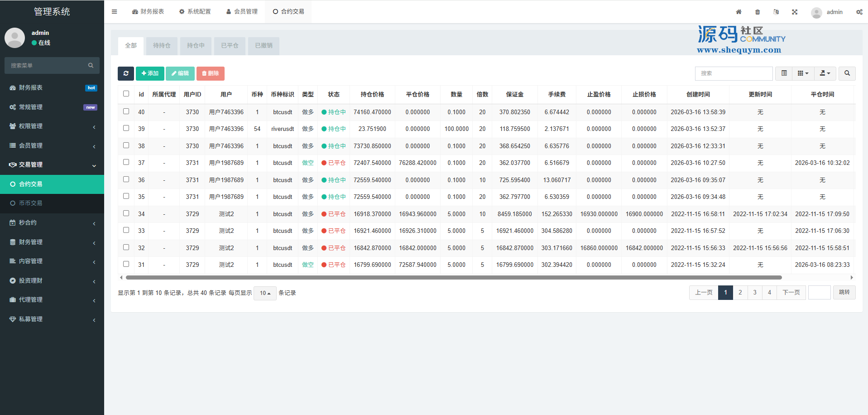This screenshot has width=868, height=415.
Task: Select the checkbox for row id 34
Action: click(126, 213)
